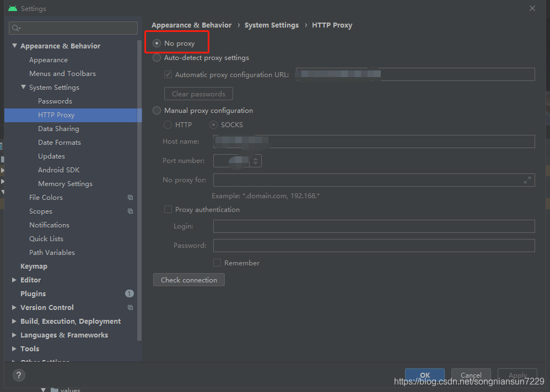The width and height of the screenshot is (550, 392).
Task: Open the Plugins settings page
Action: click(33, 294)
